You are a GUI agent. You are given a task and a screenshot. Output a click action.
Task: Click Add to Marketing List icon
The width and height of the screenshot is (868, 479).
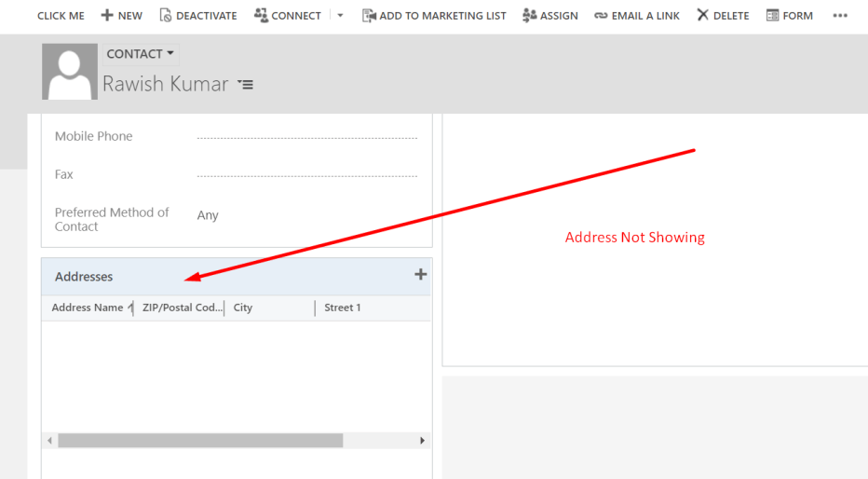pyautogui.click(x=369, y=16)
